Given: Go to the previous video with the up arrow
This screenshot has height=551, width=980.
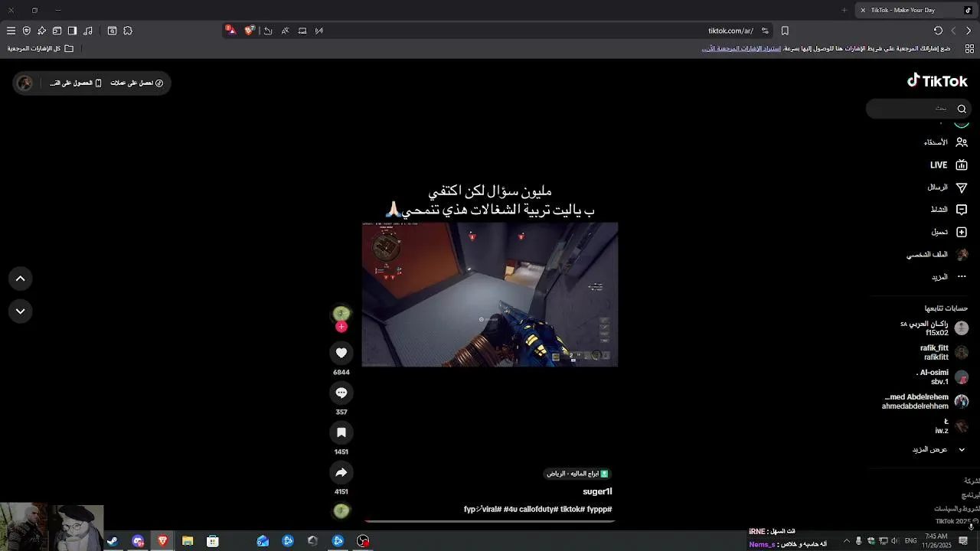Looking at the screenshot, I should pos(21,279).
